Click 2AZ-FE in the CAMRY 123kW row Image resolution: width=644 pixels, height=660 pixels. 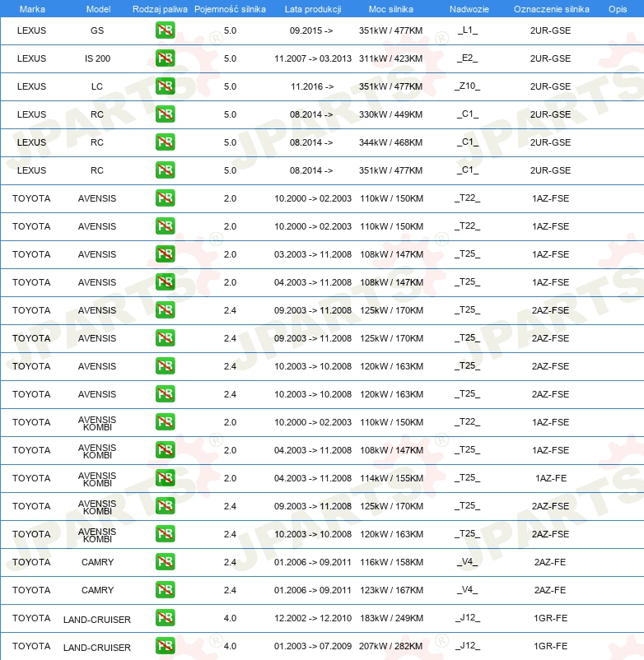tap(550, 590)
